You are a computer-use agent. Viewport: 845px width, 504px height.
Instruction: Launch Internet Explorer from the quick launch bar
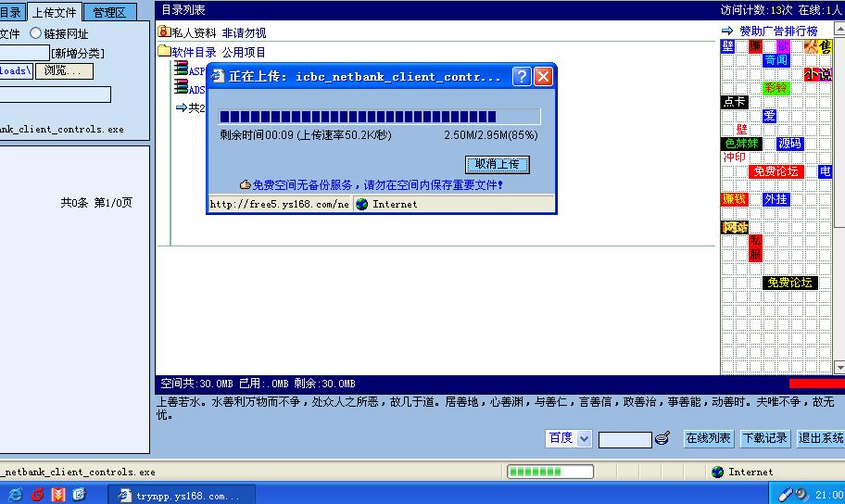(x=16, y=495)
